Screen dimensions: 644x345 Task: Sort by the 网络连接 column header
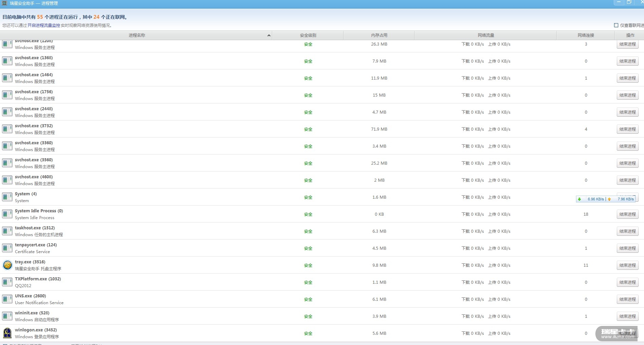(586, 35)
